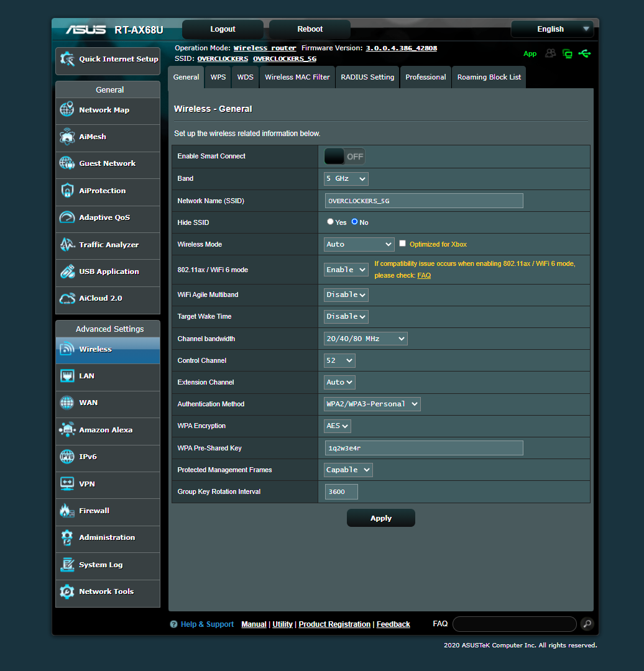
Task: Open IPv6 settings icon
Action: pyautogui.click(x=67, y=457)
